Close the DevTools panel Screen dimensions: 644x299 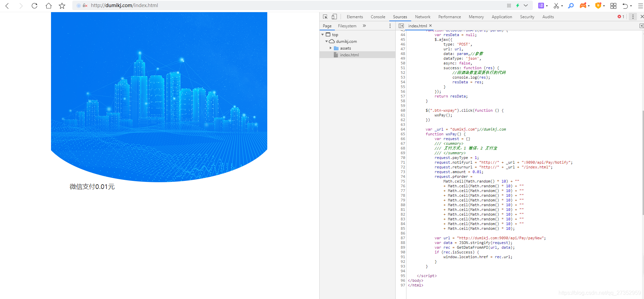click(642, 17)
